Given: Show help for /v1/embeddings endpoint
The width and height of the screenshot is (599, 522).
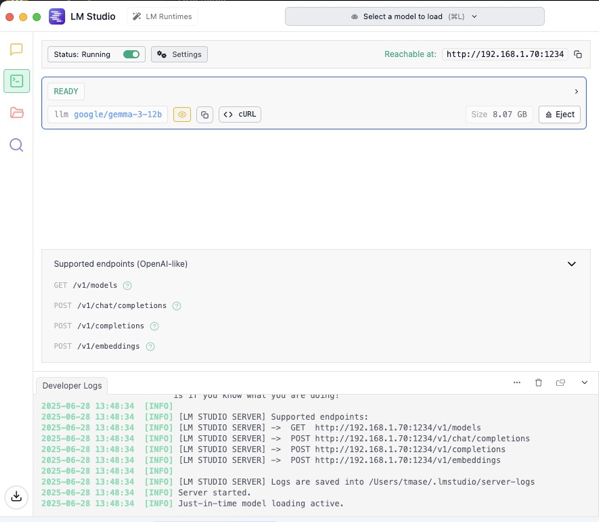Looking at the screenshot, I should (151, 346).
